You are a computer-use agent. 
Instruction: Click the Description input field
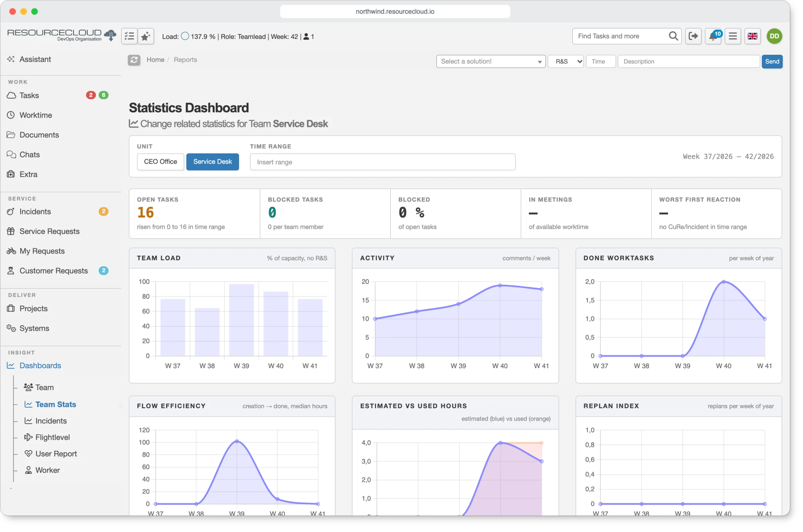[x=688, y=61]
